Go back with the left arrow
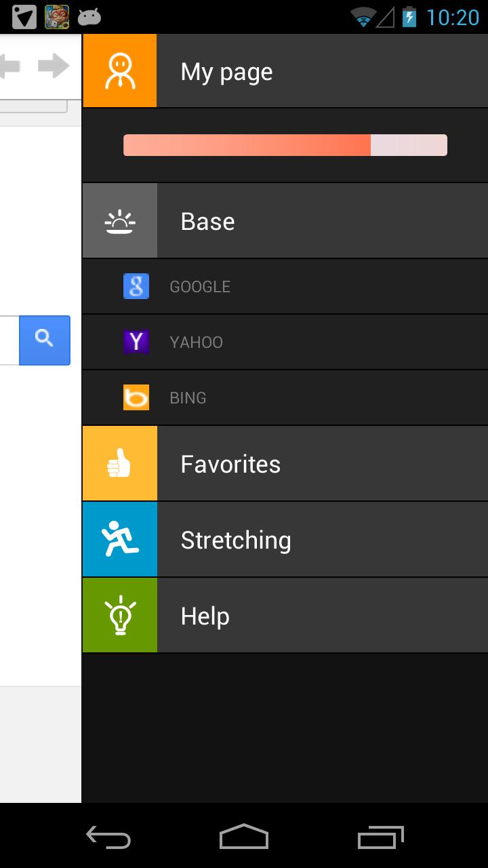 point(10,66)
